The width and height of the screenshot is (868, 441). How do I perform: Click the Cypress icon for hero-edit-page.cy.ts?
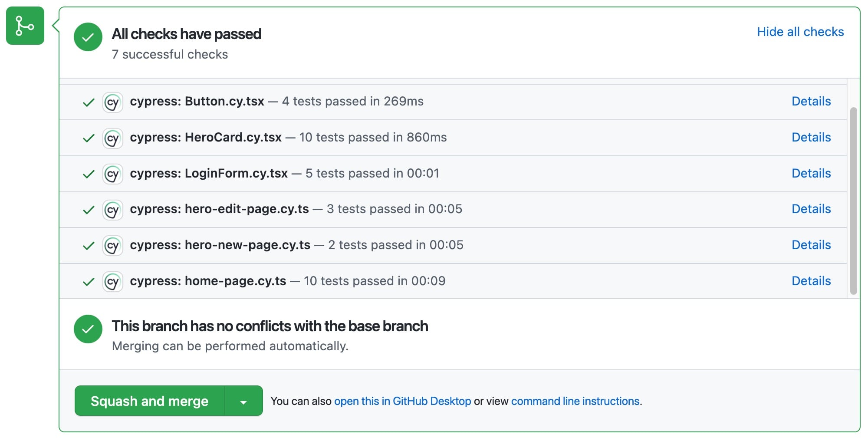[112, 209]
